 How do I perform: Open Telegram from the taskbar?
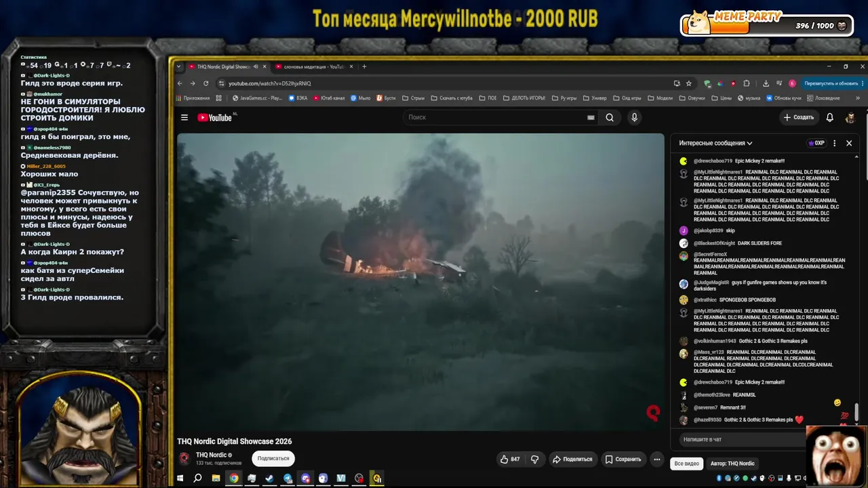288,479
